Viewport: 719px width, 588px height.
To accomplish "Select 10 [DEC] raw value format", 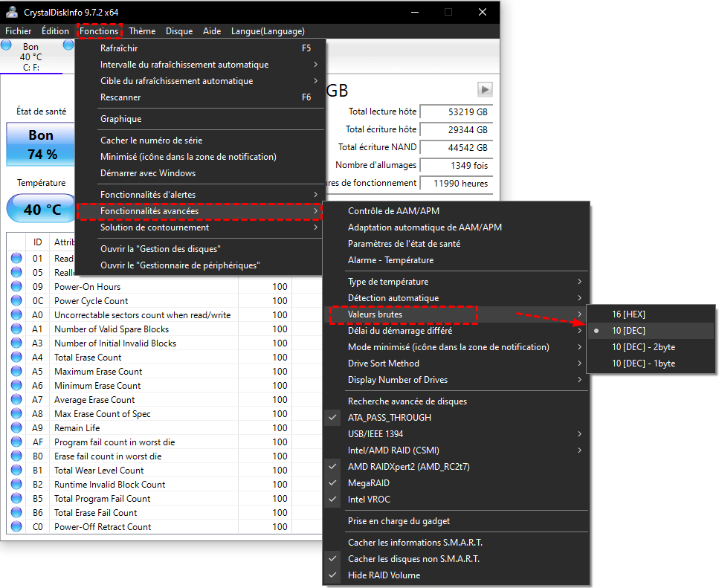I will coord(651,331).
